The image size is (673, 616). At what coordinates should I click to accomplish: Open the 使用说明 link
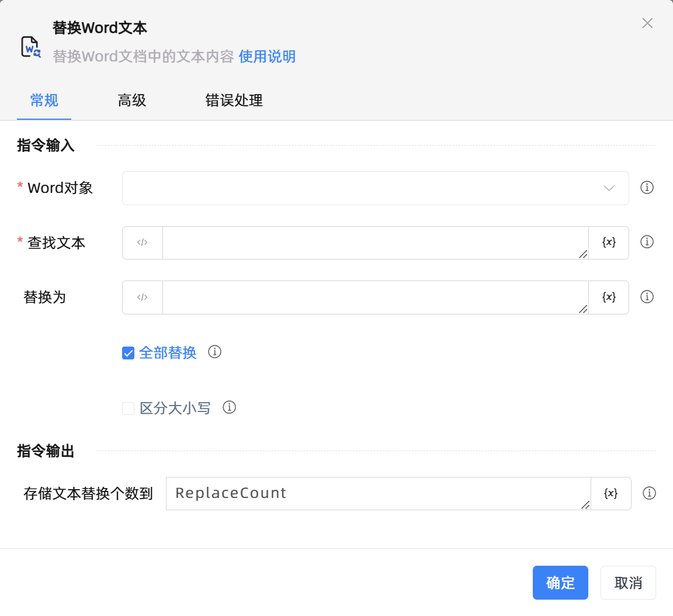click(267, 57)
